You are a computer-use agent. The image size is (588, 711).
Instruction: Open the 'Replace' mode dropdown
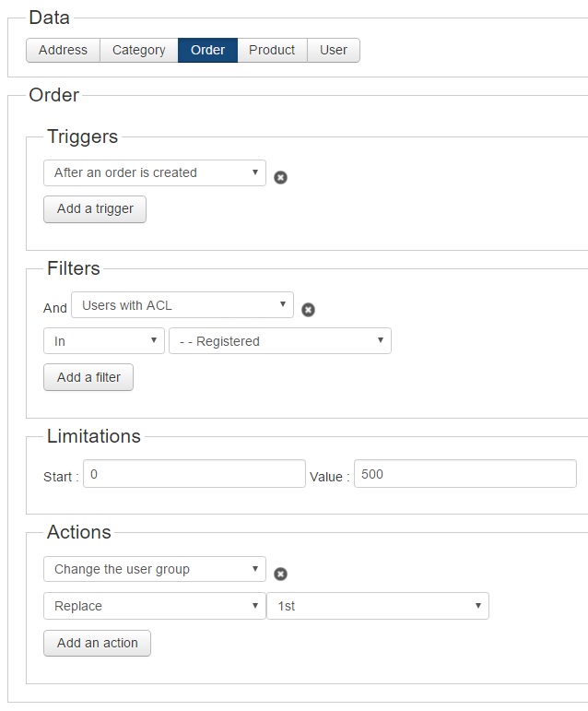click(155, 606)
